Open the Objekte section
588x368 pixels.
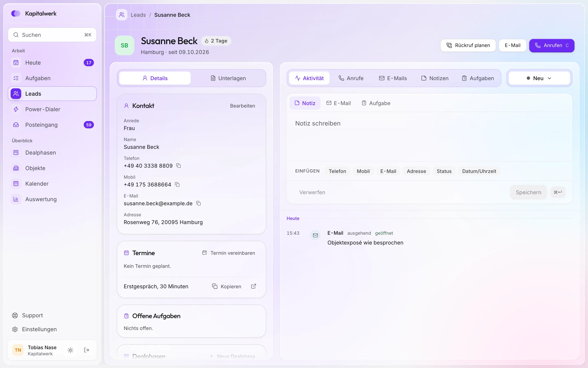(x=52, y=168)
